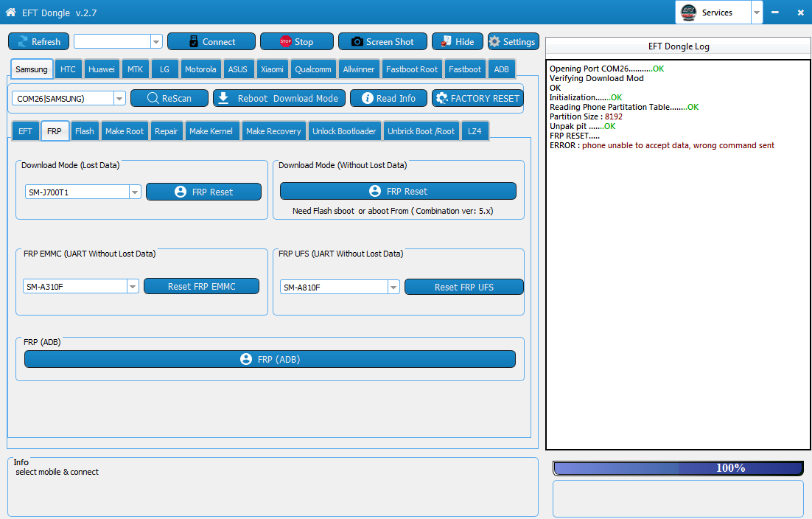Open the MTK tab

135,69
